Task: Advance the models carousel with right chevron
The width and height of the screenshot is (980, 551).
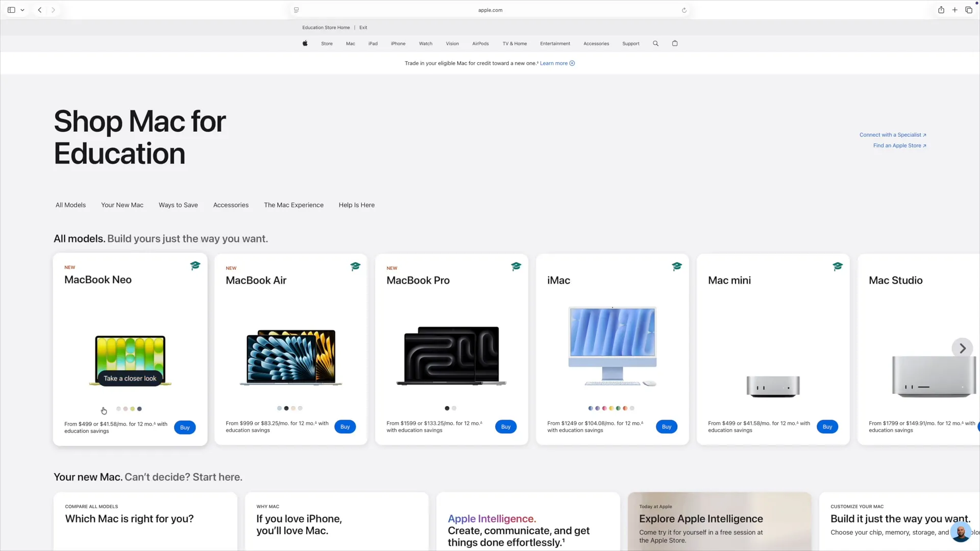Action: tap(962, 348)
